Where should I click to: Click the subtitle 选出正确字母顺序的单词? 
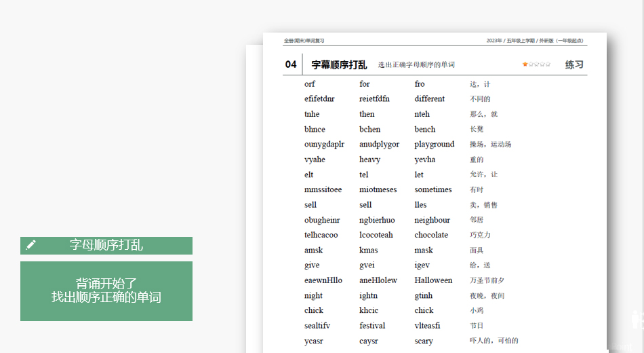pyautogui.click(x=416, y=65)
